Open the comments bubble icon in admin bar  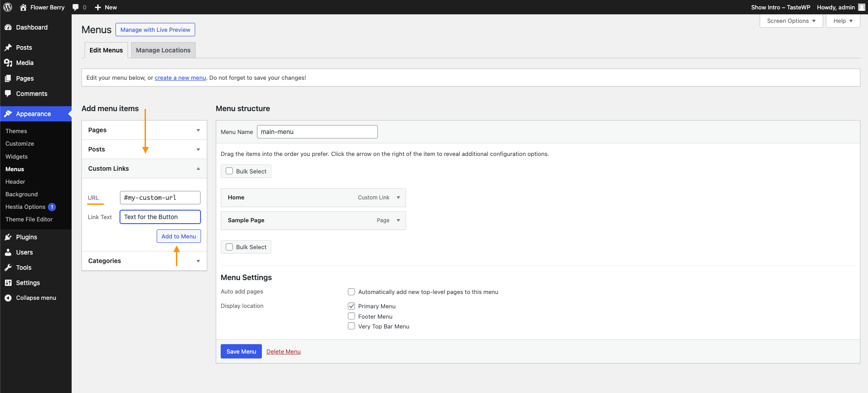click(76, 7)
